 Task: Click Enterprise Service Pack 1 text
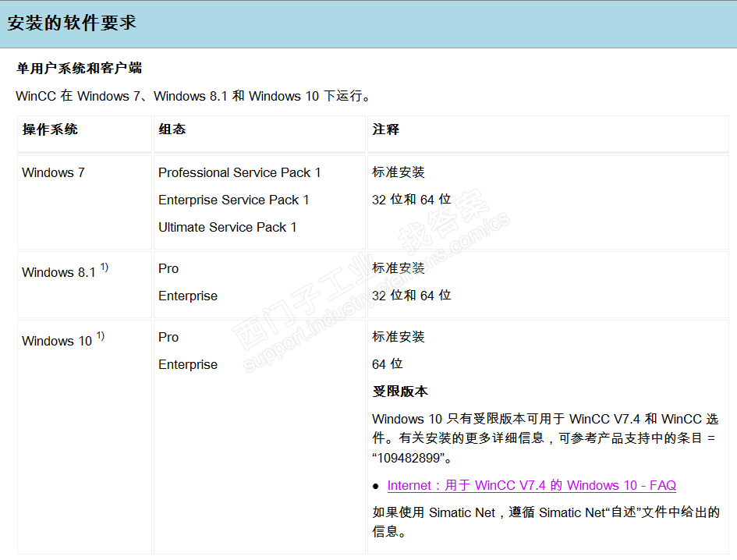tap(234, 200)
